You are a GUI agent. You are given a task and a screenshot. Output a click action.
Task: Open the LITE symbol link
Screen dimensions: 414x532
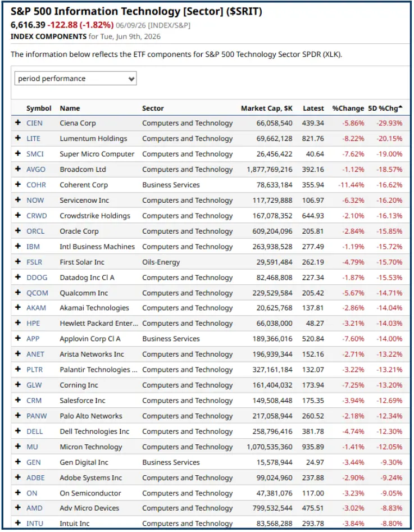tap(33, 138)
